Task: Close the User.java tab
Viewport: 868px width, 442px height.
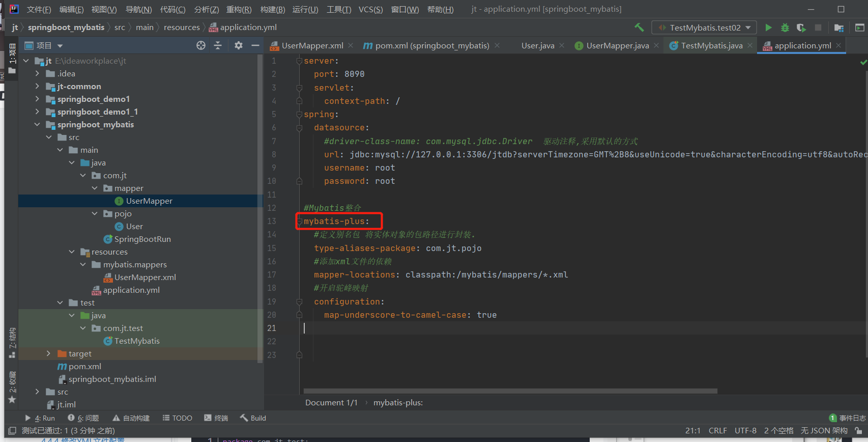Action: click(562, 45)
